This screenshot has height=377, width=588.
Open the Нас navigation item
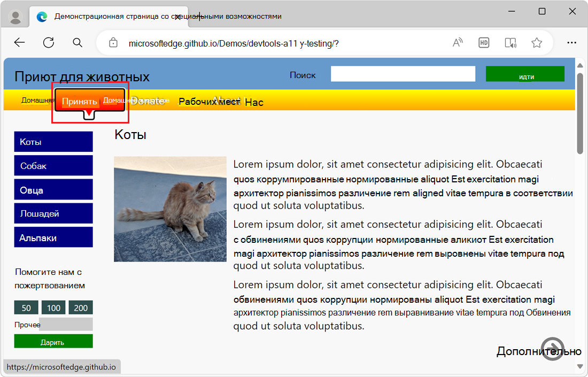pyautogui.click(x=255, y=102)
